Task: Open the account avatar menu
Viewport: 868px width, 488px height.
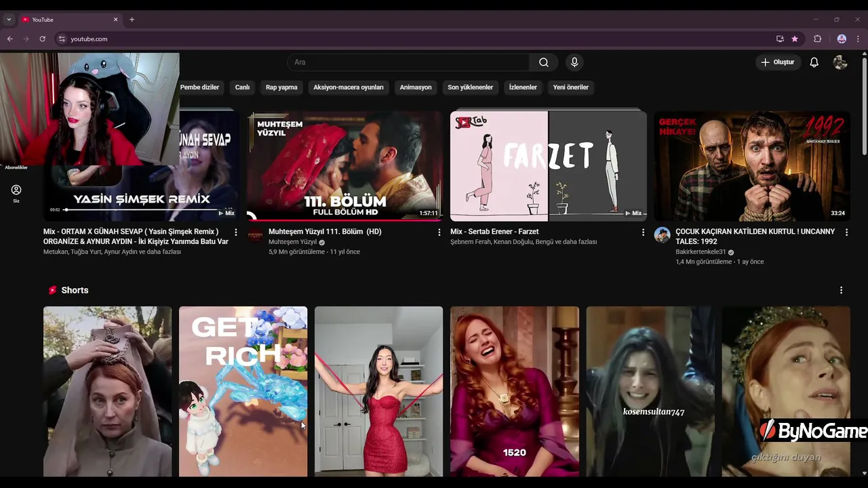Action: 840,62
